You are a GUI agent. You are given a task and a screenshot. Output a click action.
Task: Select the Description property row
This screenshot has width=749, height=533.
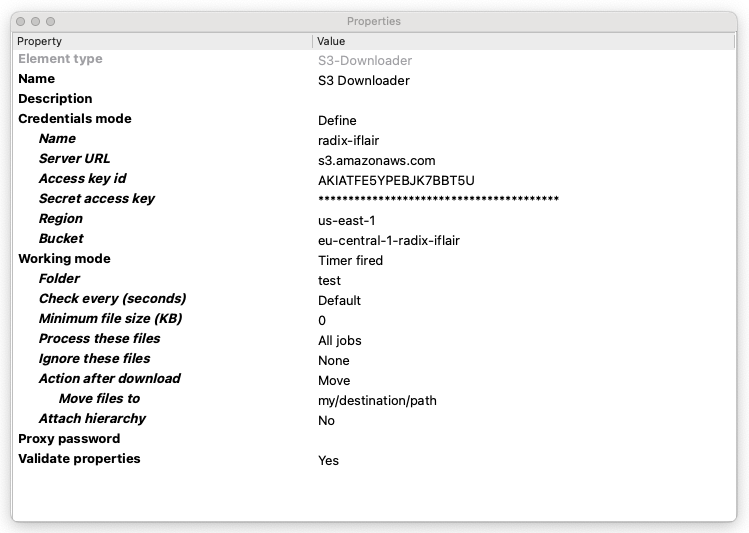click(55, 99)
